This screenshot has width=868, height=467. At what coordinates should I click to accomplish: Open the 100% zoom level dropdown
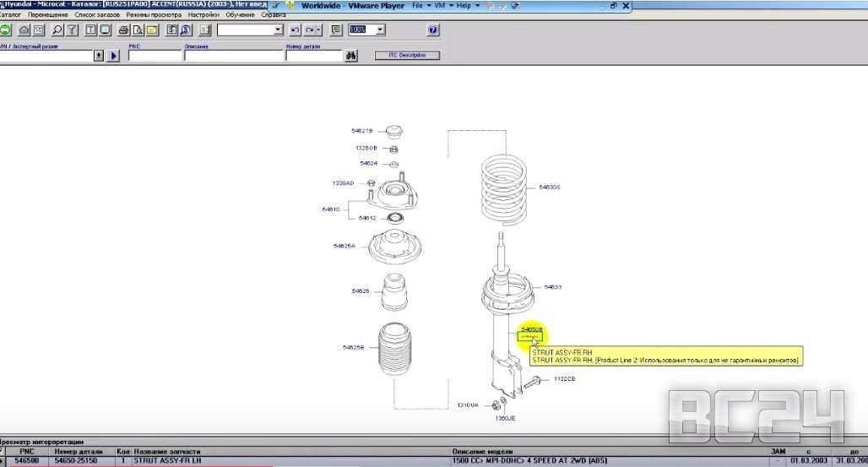pos(380,30)
